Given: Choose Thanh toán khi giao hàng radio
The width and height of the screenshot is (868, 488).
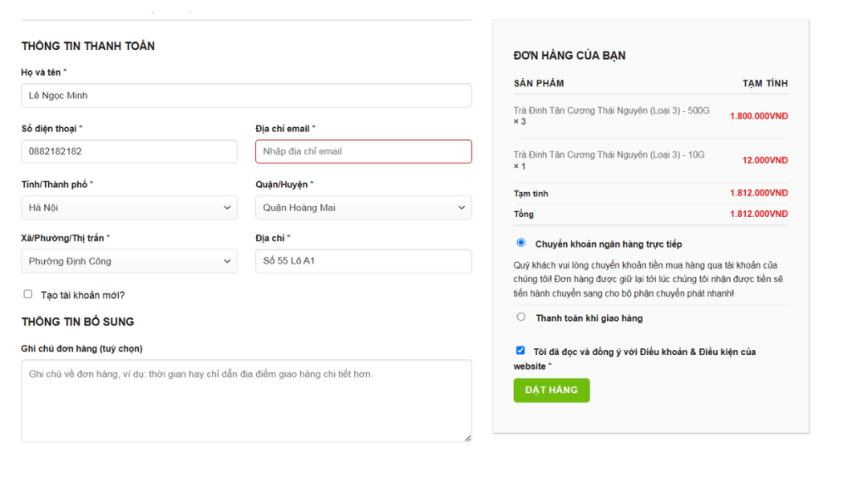Looking at the screenshot, I should pyautogui.click(x=521, y=317).
